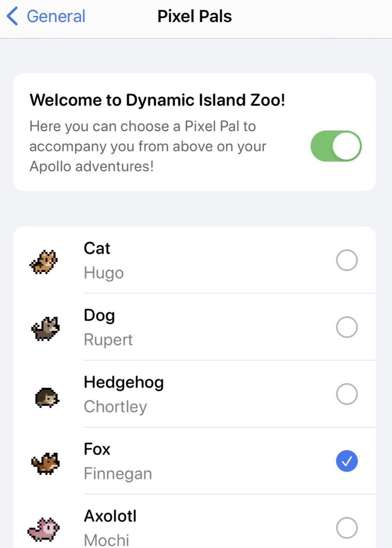Choose the Dog row label
Image resolution: width=392 pixels, height=548 pixels.
pos(99,316)
